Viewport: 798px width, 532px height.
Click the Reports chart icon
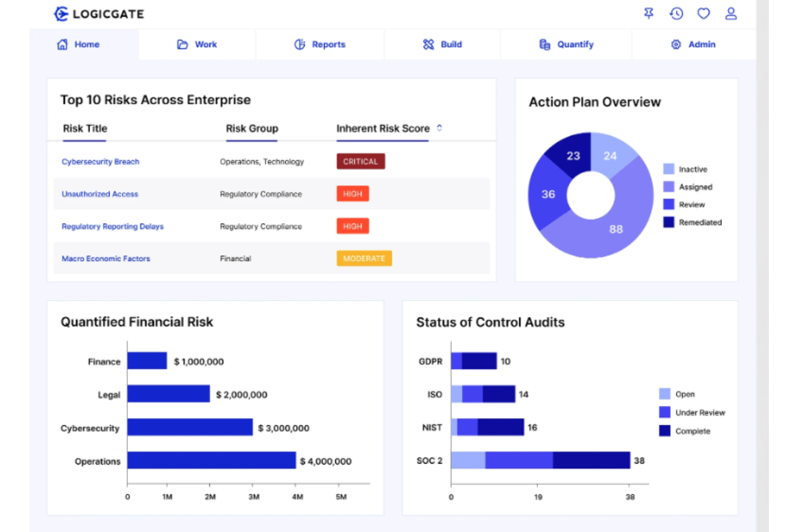click(x=300, y=45)
